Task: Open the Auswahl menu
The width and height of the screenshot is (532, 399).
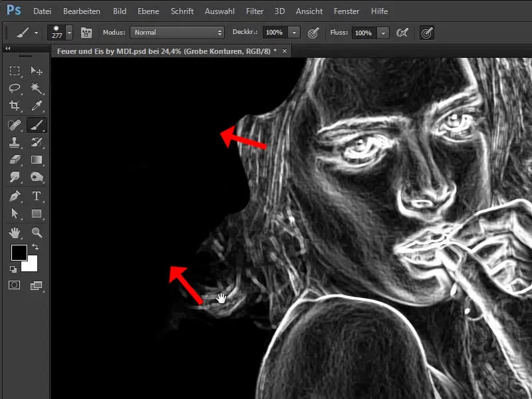Action: click(x=219, y=11)
